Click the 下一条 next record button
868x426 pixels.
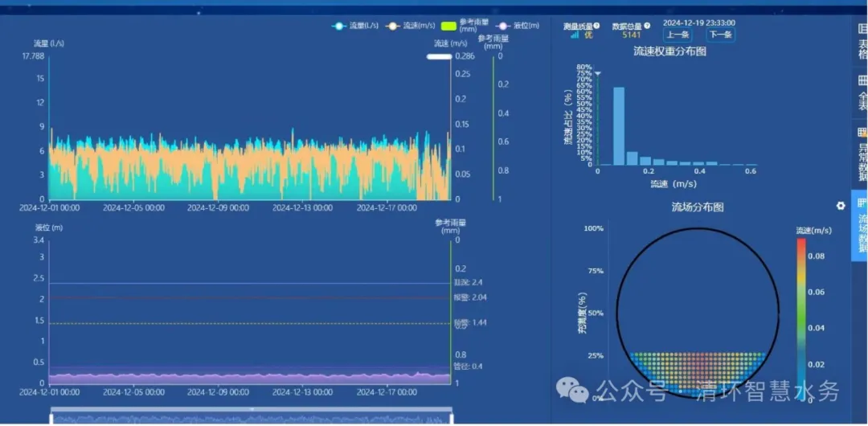pyautogui.click(x=719, y=35)
